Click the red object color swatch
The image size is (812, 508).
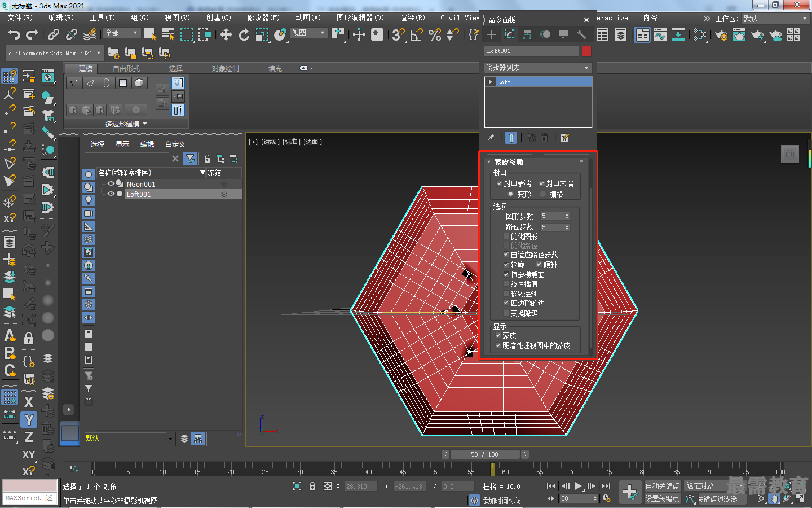[586, 51]
